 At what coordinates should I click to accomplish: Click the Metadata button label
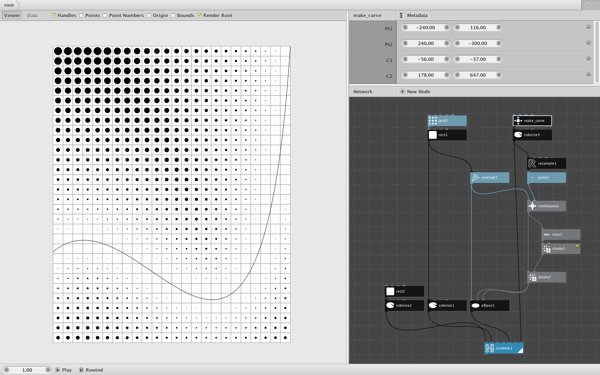[x=417, y=15]
